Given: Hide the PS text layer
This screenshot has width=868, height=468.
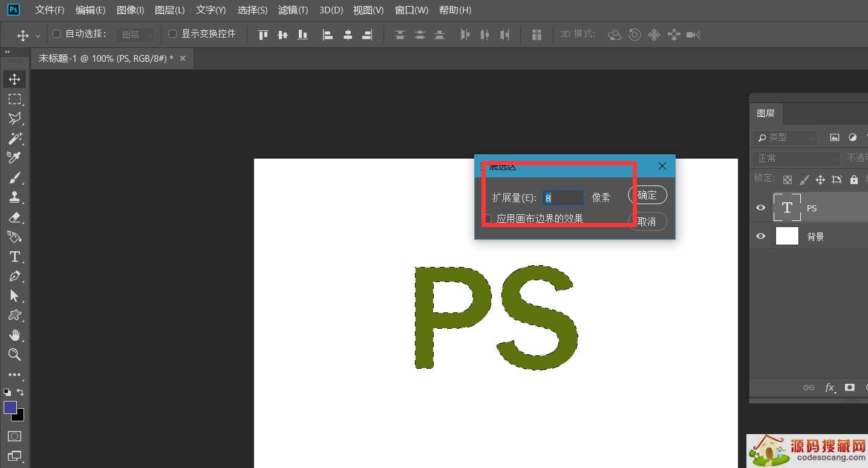Looking at the screenshot, I should point(761,208).
